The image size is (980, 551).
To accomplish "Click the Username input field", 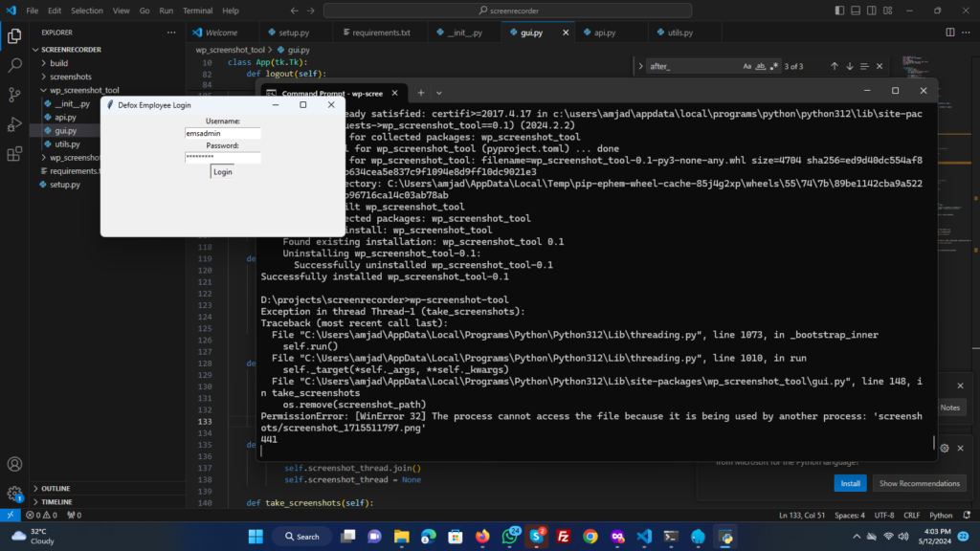I will pyautogui.click(x=222, y=134).
